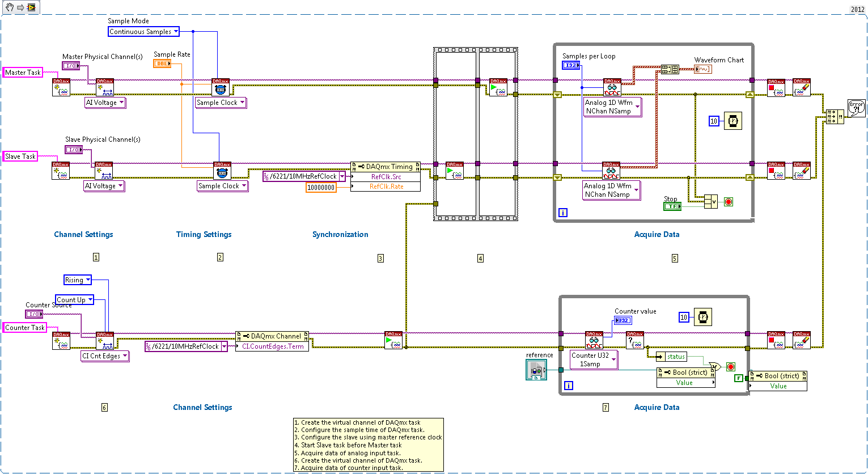Click the Simple Error Handler icon at far right
The height and width of the screenshot is (474, 868).
(856, 108)
